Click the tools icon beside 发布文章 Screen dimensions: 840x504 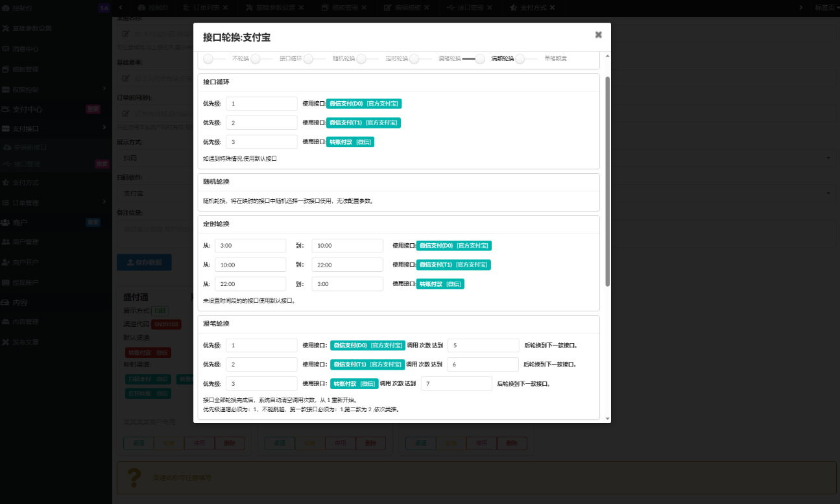[6, 342]
